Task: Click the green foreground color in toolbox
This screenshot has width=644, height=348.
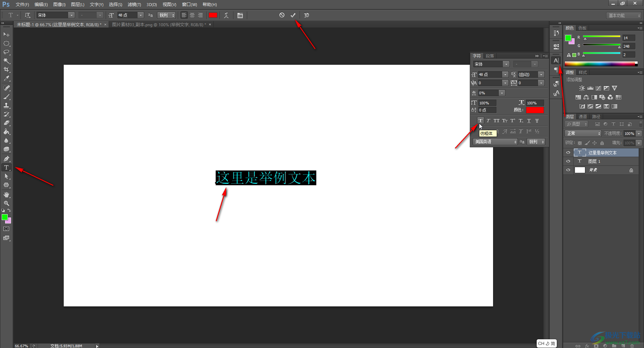Action: click(x=4, y=217)
